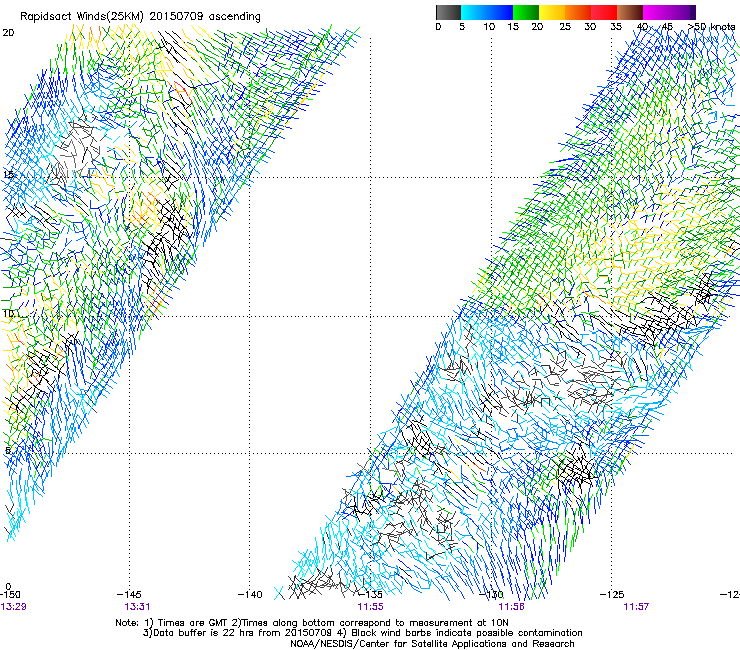Click the purple time stamp '13:31'
Image resolution: width=740 pixels, height=650 pixels.
tap(137, 607)
